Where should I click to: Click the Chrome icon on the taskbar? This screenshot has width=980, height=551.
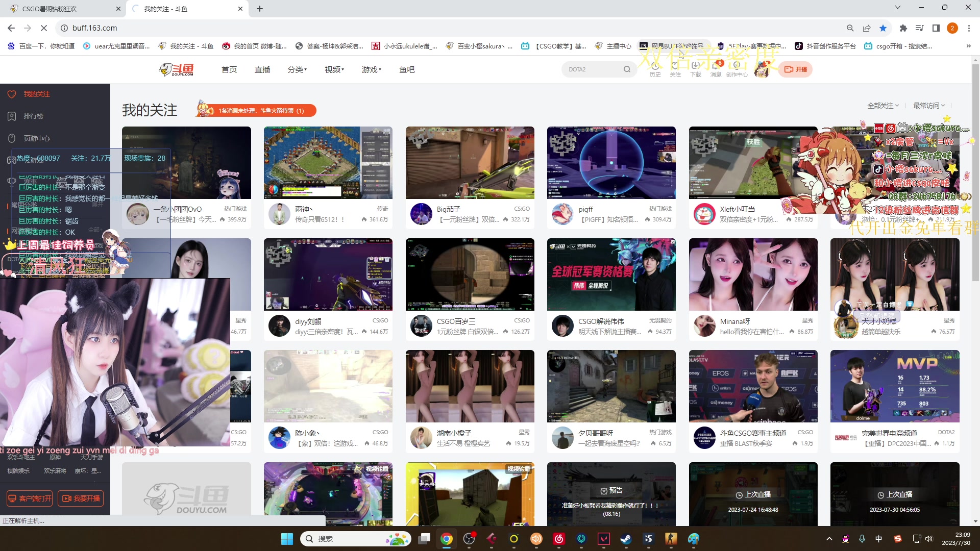(x=447, y=539)
